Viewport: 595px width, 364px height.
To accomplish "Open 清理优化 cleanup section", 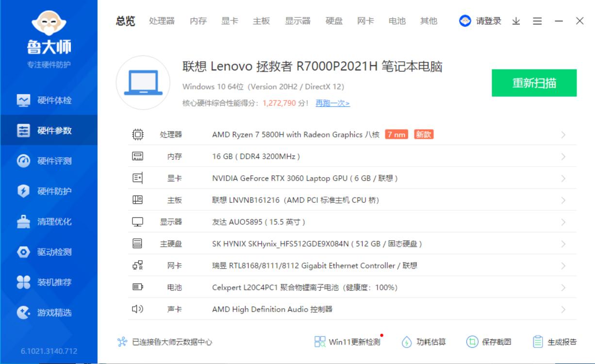I will click(49, 222).
